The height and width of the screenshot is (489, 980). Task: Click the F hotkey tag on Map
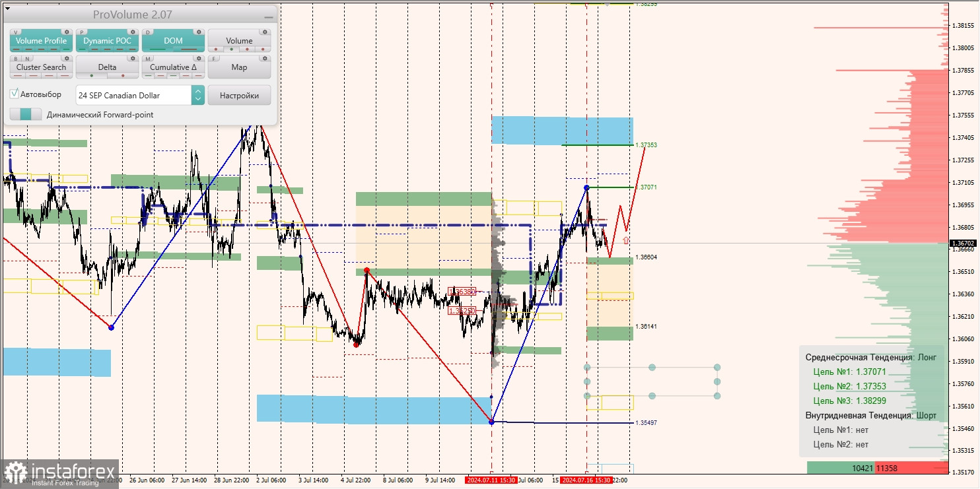[x=214, y=59]
